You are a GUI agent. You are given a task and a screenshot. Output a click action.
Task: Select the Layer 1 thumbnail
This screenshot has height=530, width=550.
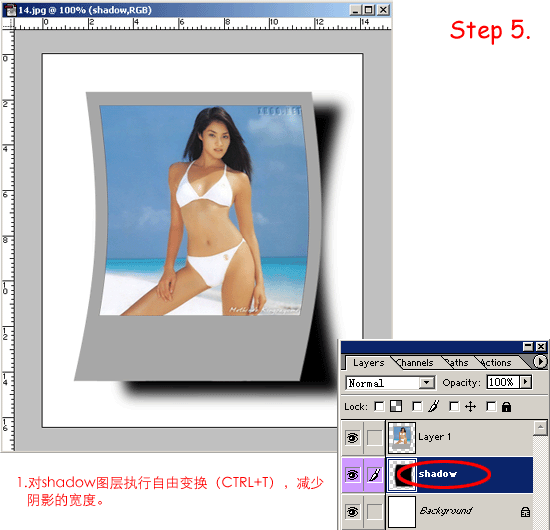pyautogui.click(x=402, y=437)
